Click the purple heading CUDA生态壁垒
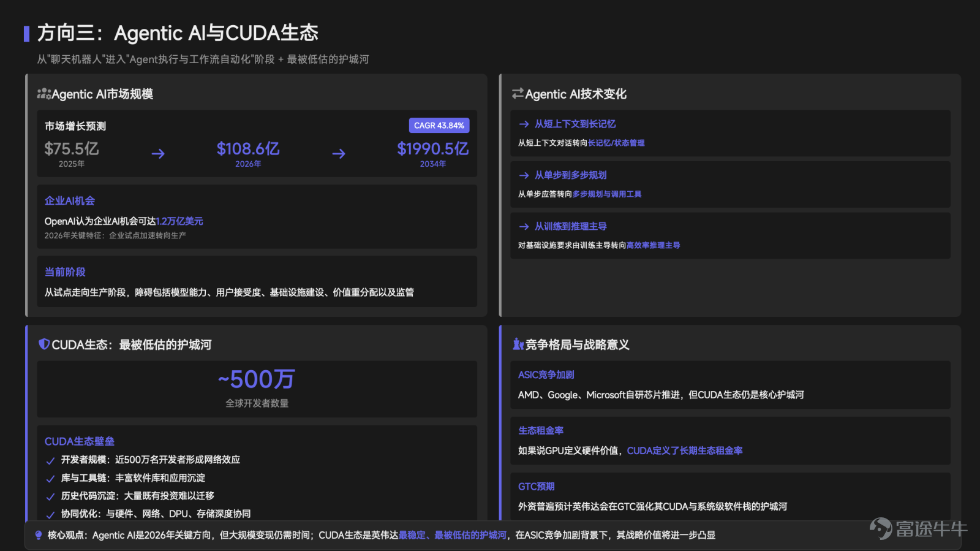This screenshot has width=980, height=551. pyautogui.click(x=80, y=441)
